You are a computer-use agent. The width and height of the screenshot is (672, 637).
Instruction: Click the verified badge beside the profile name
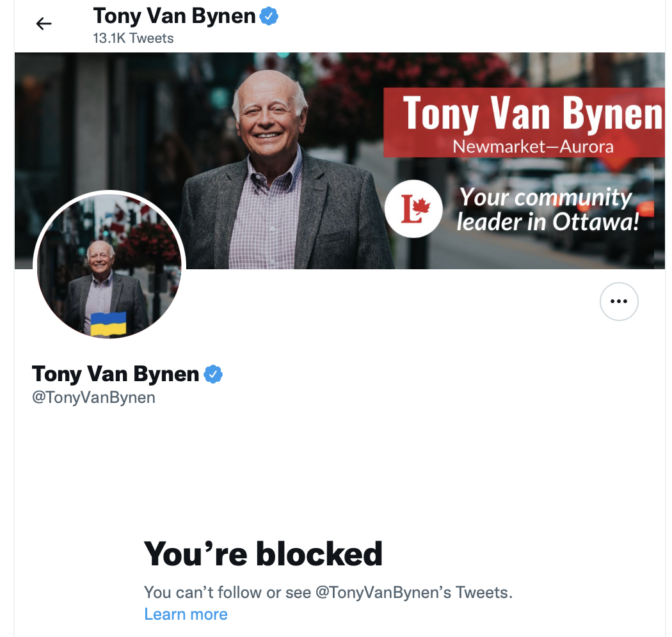pos(213,374)
